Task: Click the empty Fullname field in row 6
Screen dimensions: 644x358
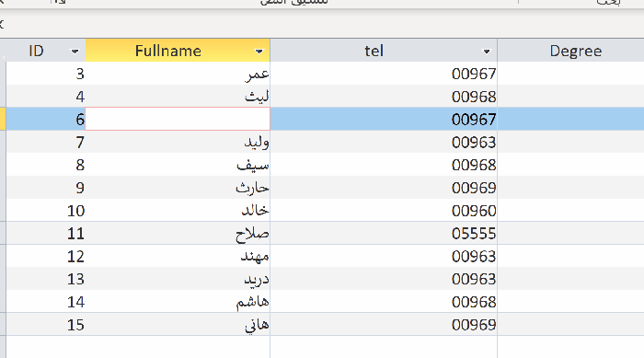Action: click(x=178, y=120)
